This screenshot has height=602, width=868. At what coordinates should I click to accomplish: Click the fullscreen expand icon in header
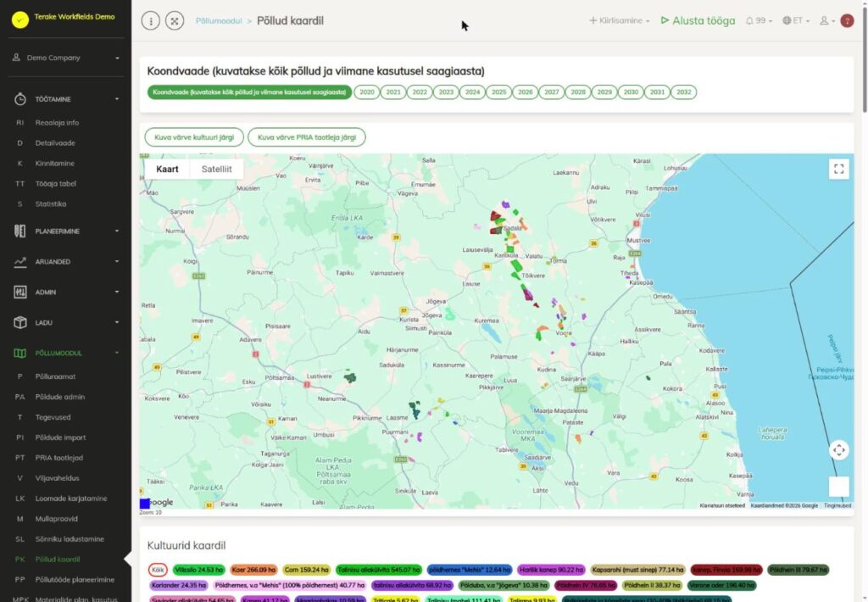pyautogui.click(x=175, y=21)
